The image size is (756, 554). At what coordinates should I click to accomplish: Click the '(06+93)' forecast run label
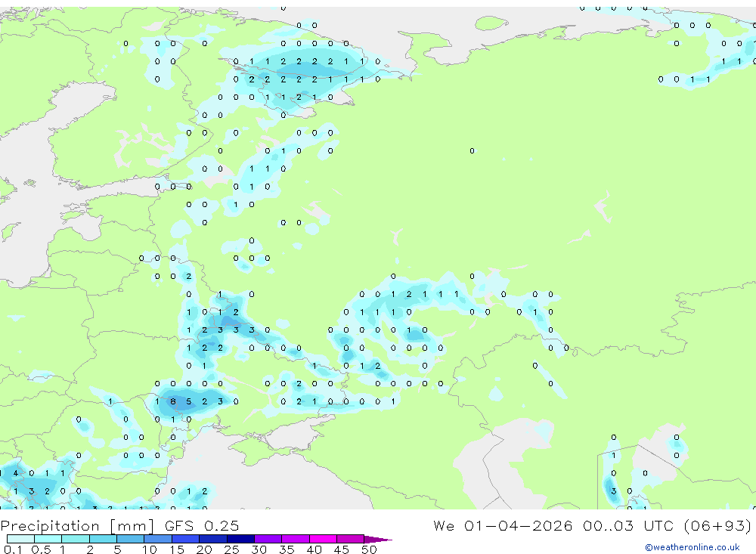coord(718,525)
